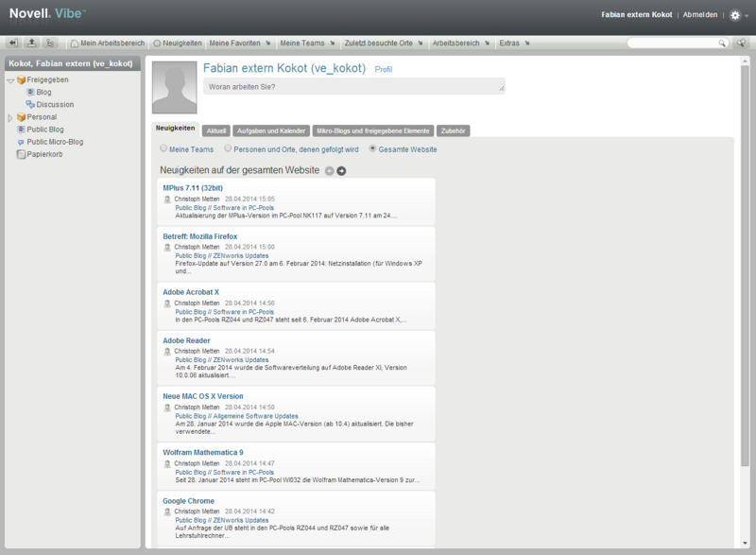The height and width of the screenshot is (555, 756).
Task: Click the Public Blog icon in sidebar
Action: tap(21, 130)
